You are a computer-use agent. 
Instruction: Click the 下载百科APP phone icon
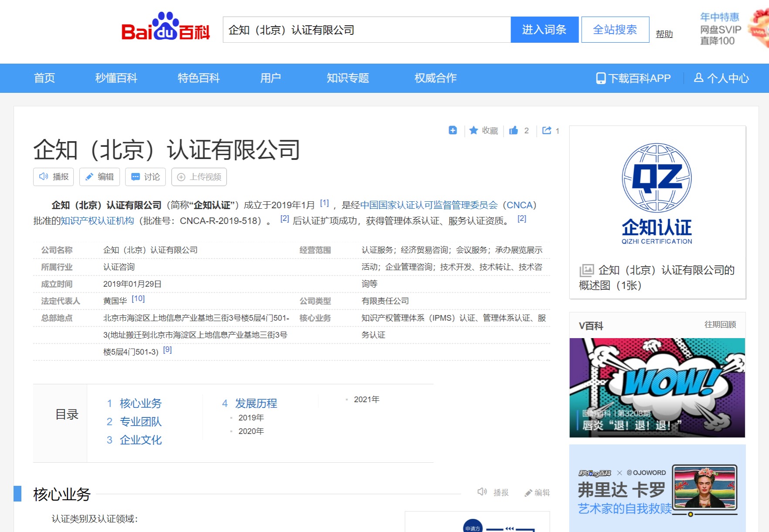tap(601, 78)
